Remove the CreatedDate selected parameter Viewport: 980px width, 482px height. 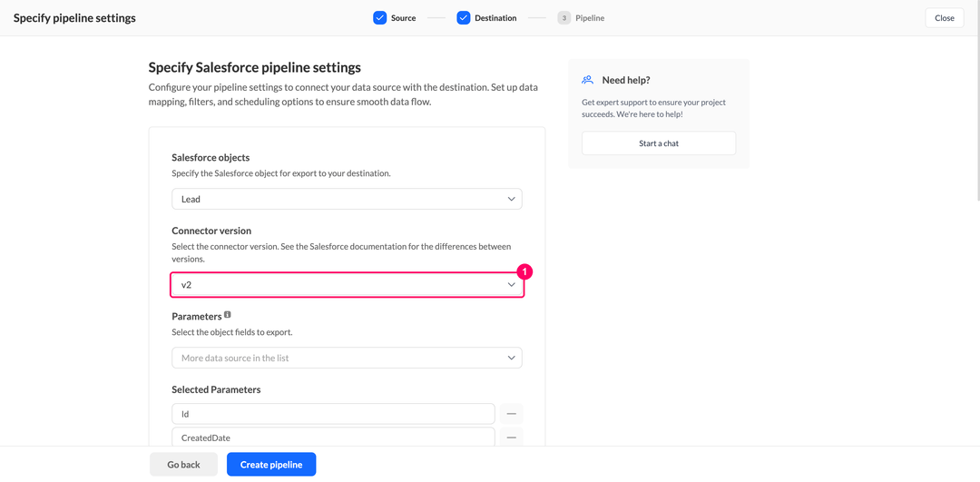(511, 438)
